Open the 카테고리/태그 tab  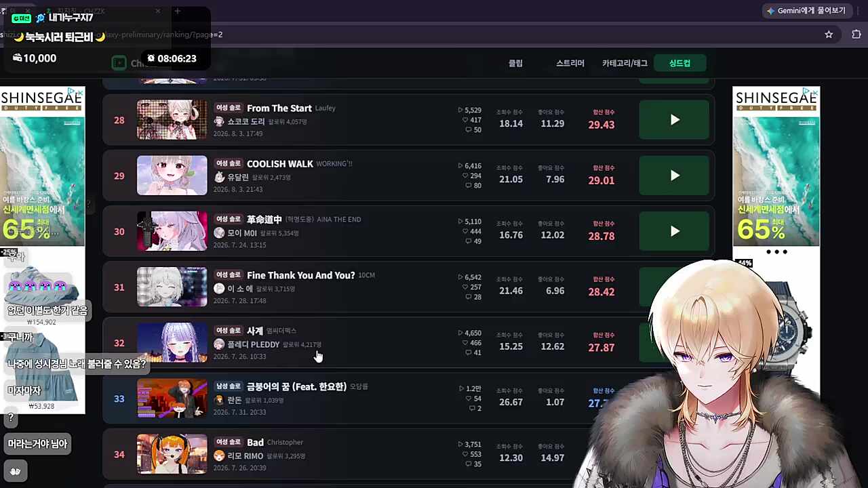[x=625, y=63]
